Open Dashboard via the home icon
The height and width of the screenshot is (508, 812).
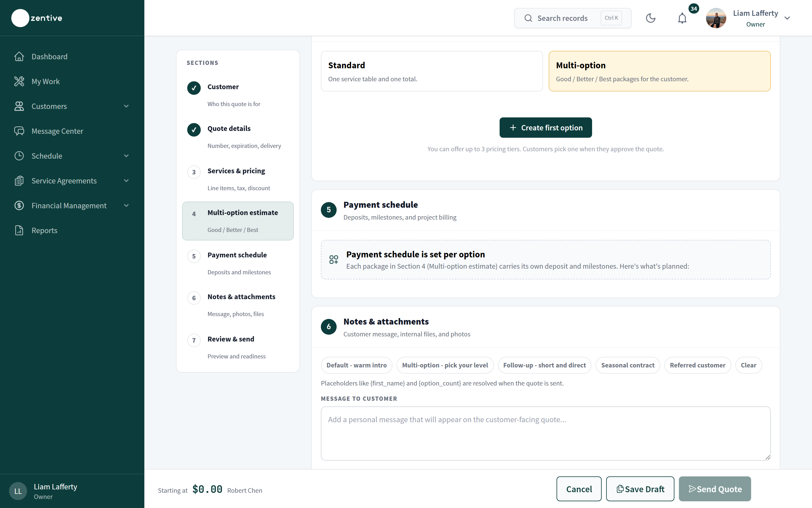click(x=19, y=56)
